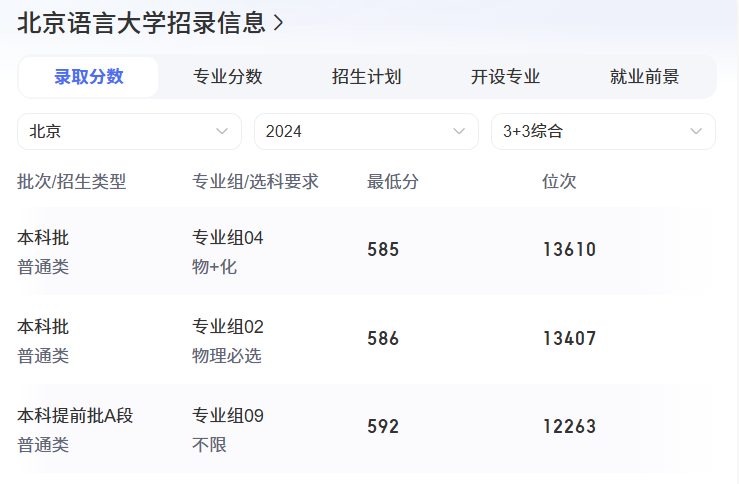Open the 招生计划 tab

pos(366,77)
